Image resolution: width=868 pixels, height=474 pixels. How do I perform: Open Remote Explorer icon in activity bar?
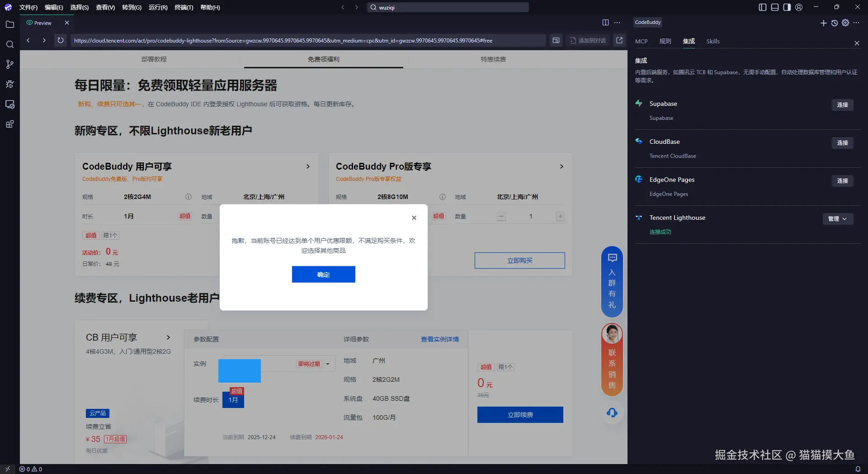pyautogui.click(x=9, y=104)
